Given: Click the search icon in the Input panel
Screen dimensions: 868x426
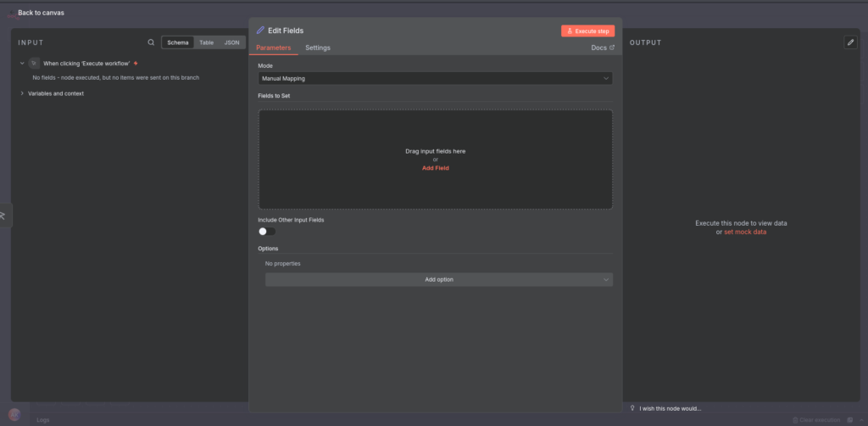Looking at the screenshot, I should pos(151,42).
